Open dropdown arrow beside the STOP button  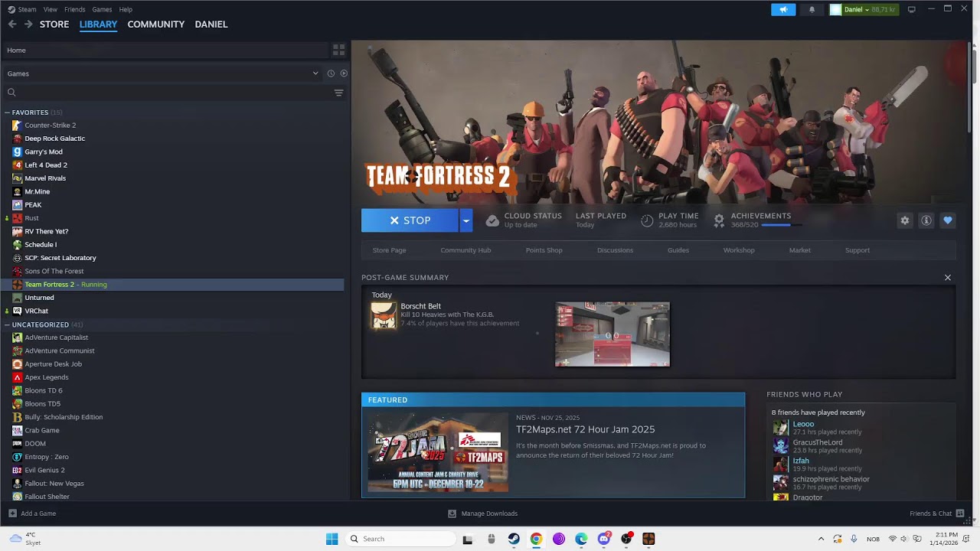[x=465, y=220]
